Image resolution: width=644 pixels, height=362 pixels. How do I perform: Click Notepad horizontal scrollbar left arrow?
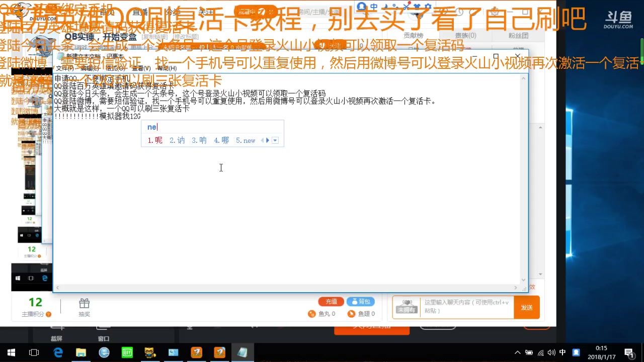57,288
